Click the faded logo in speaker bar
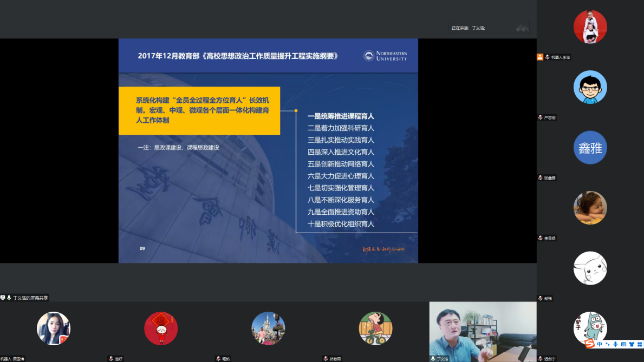 pos(522,28)
